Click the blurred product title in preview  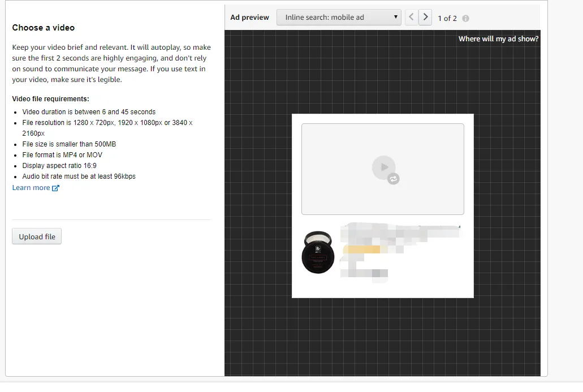[400, 233]
